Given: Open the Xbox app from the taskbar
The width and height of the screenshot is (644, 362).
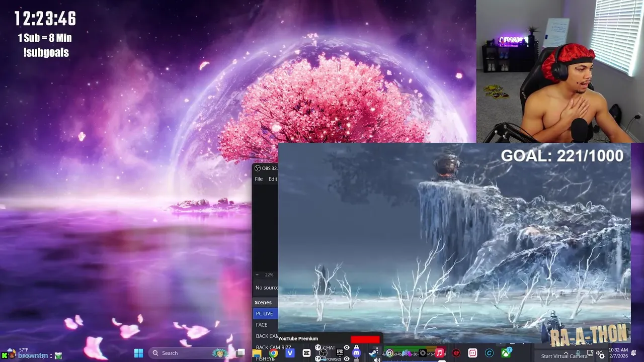Looking at the screenshot, I should [506, 353].
